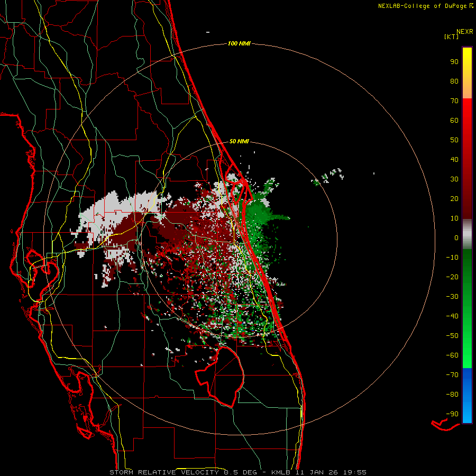Screen dimensions: 476x476
Task: Click the -60 value on the velocity scale
Action: [452, 355]
